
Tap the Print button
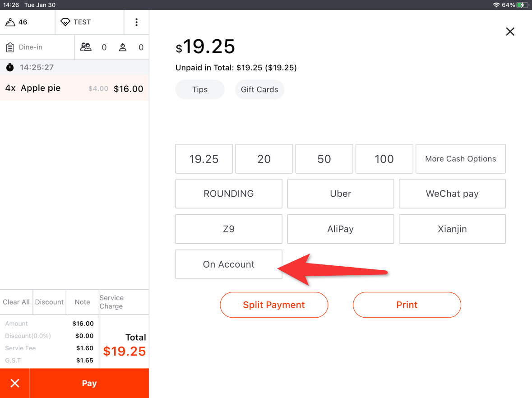407,305
